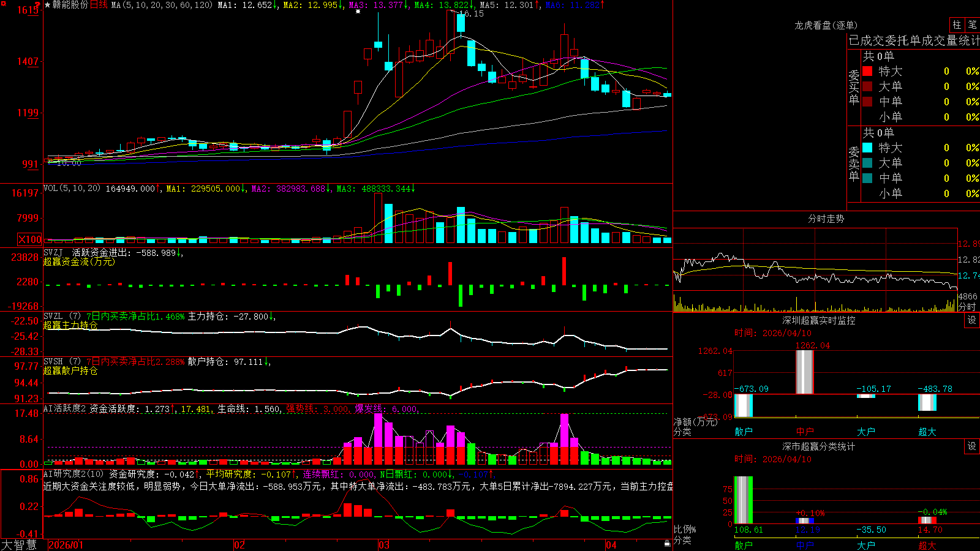The image size is (980, 551).
Task: Click the teal 中单 sell-order swatch
Action: tap(867, 178)
